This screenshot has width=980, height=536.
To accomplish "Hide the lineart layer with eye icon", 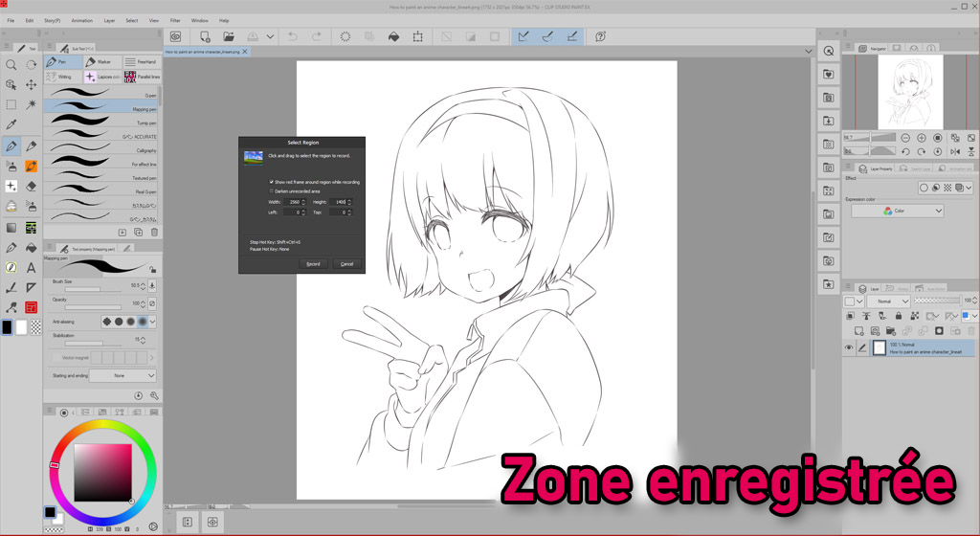I will tap(849, 348).
